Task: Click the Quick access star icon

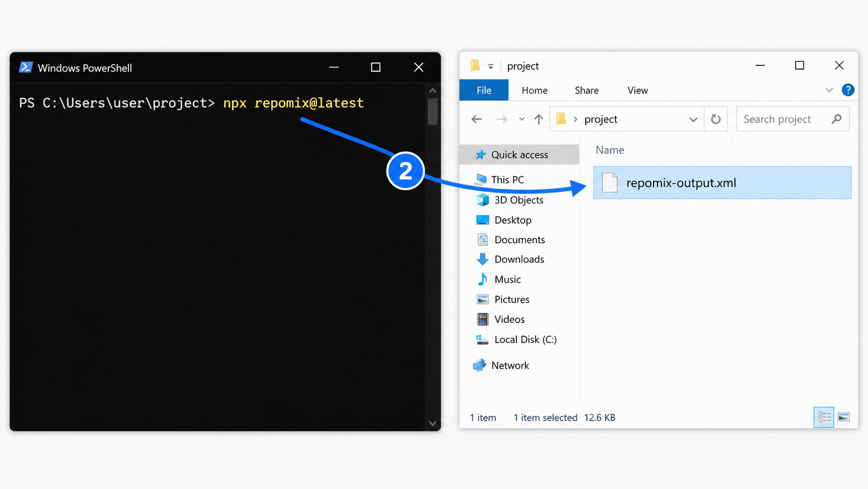Action: [481, 155]
